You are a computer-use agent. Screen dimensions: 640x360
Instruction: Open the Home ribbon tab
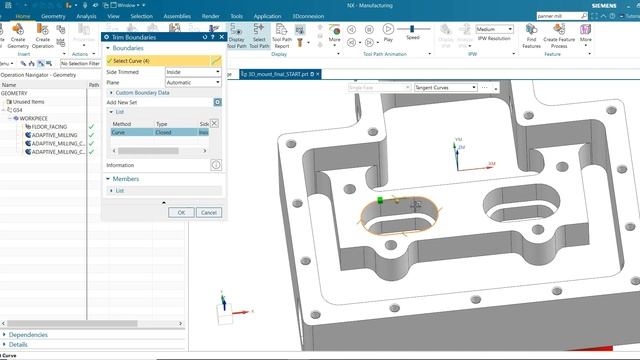point(23,16)
